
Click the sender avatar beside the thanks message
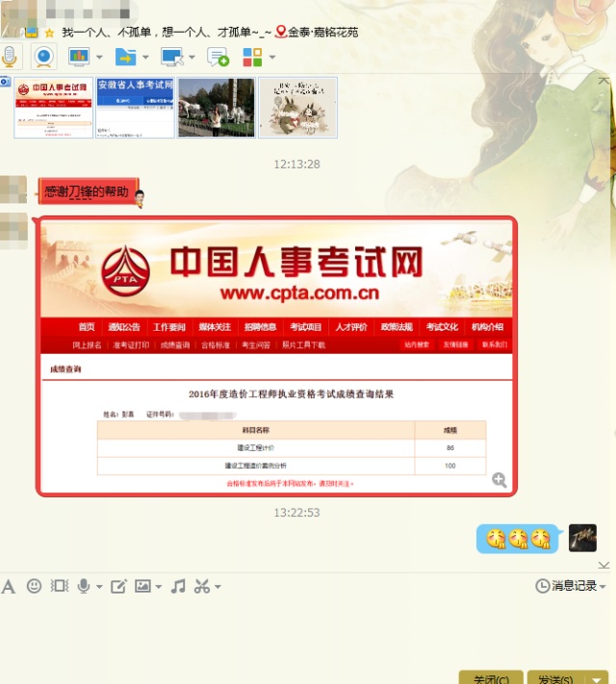point(13,190)
